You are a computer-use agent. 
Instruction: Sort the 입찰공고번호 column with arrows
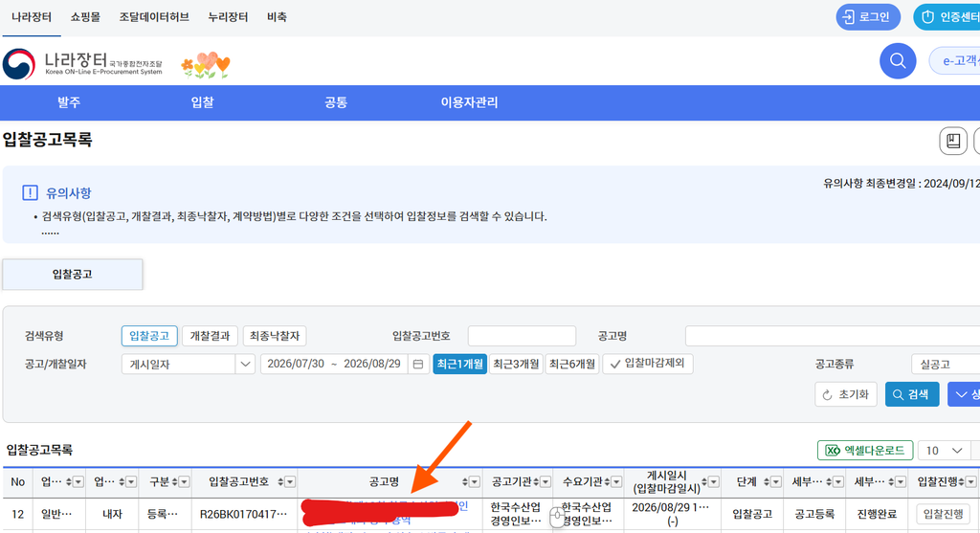280,481
